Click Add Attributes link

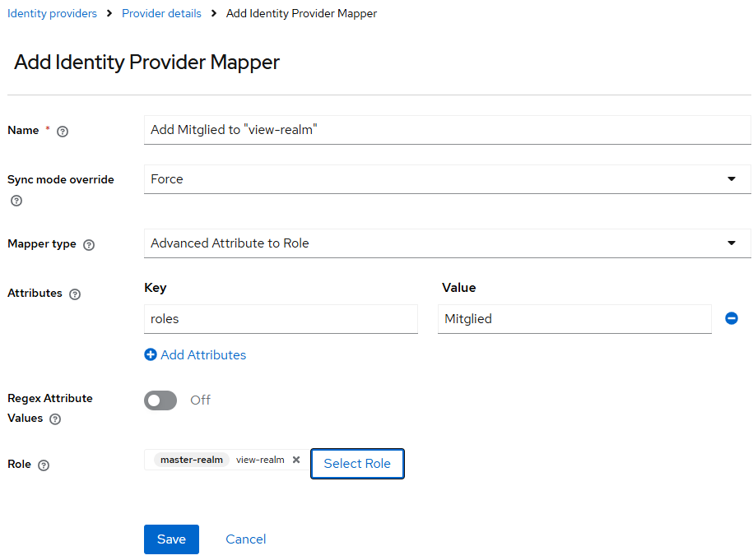pos(195,355)
